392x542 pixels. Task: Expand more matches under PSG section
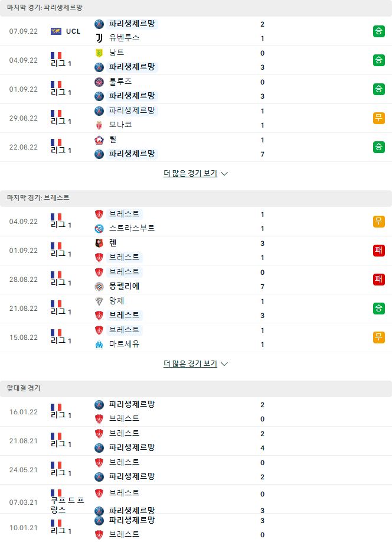tap(195, 173)
